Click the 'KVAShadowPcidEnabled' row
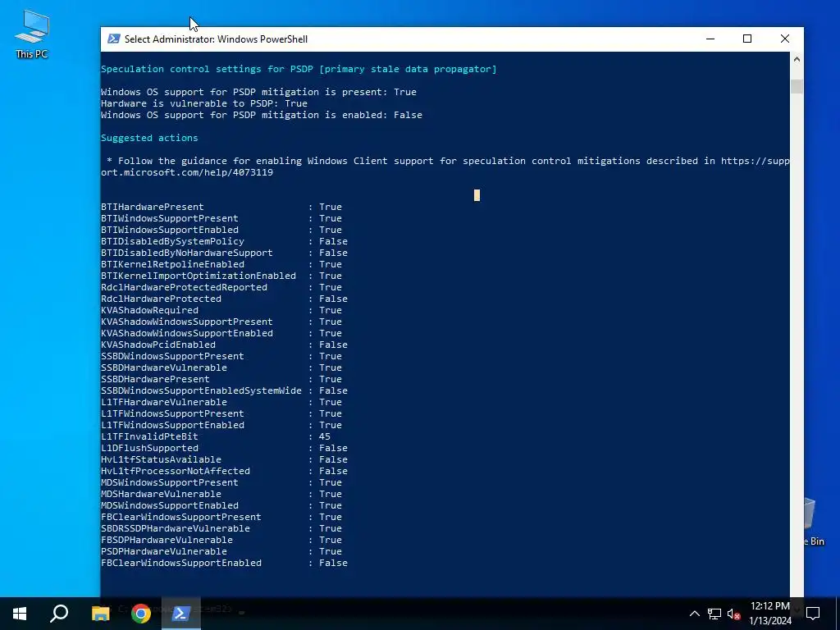The height and width of the screenshot is (630, 840). 224,345
